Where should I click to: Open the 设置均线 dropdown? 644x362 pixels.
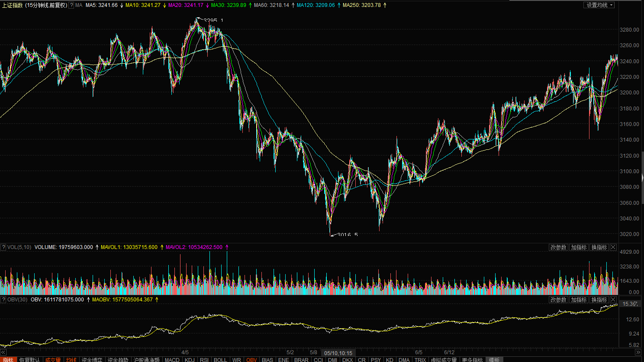click(x=599, y=5)
